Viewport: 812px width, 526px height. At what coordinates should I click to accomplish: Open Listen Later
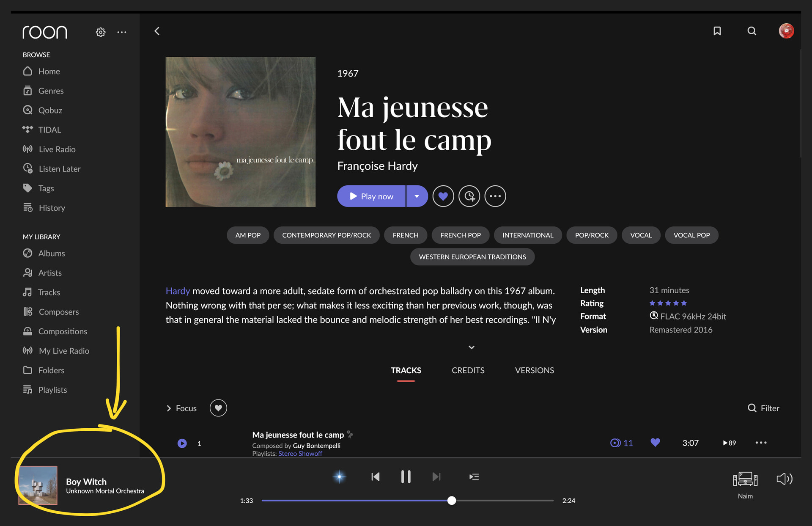(x=52, y=169)
